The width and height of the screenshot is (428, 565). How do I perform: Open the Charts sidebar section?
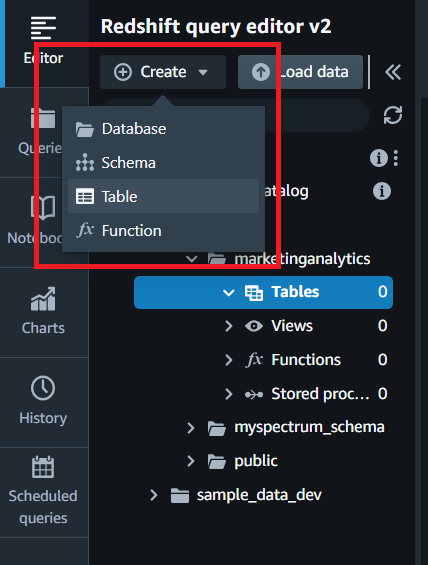click(x=43, y=311)
